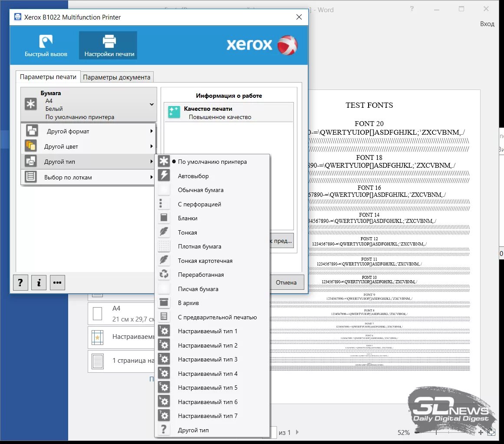Click Настраиваемый тип 4 gear icon
This screenshot has height=444, width=504.
pyautogui.click(x=164, y=373)
